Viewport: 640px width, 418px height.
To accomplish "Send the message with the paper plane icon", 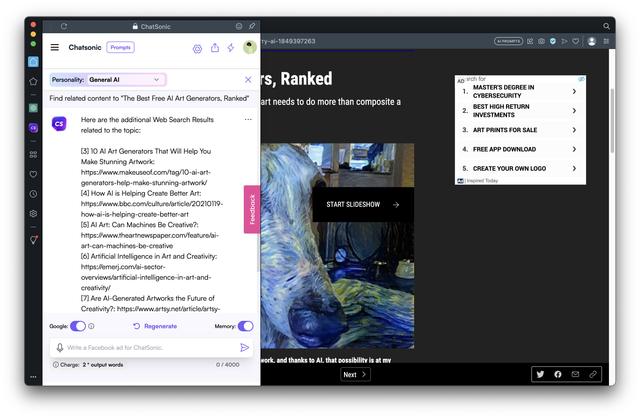I will tap(244, 347).
